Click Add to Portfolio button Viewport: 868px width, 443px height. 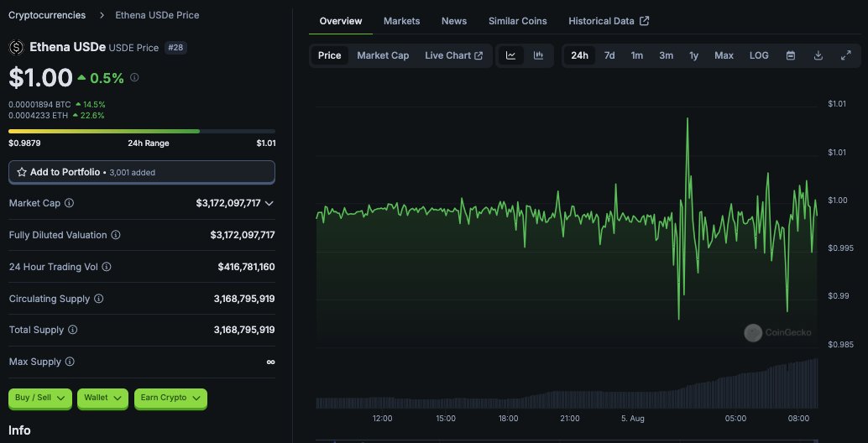142,172
